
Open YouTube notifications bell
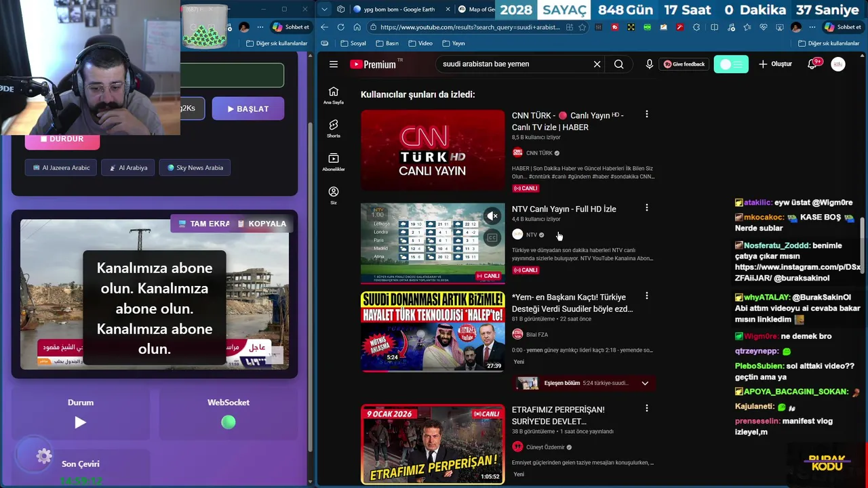(813, 64)
